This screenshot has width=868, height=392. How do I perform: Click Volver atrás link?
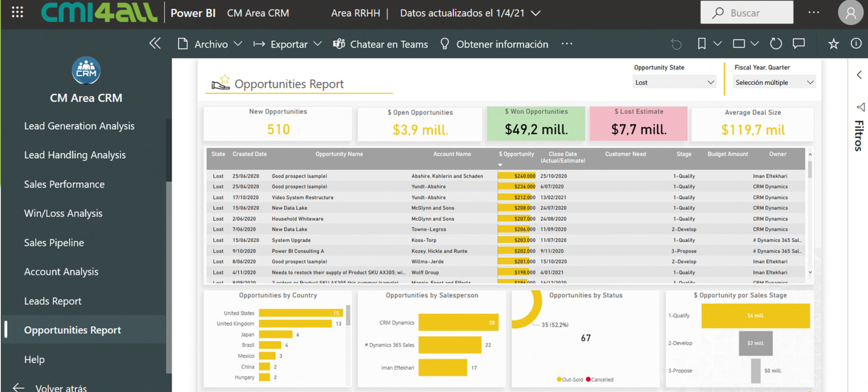62,386
